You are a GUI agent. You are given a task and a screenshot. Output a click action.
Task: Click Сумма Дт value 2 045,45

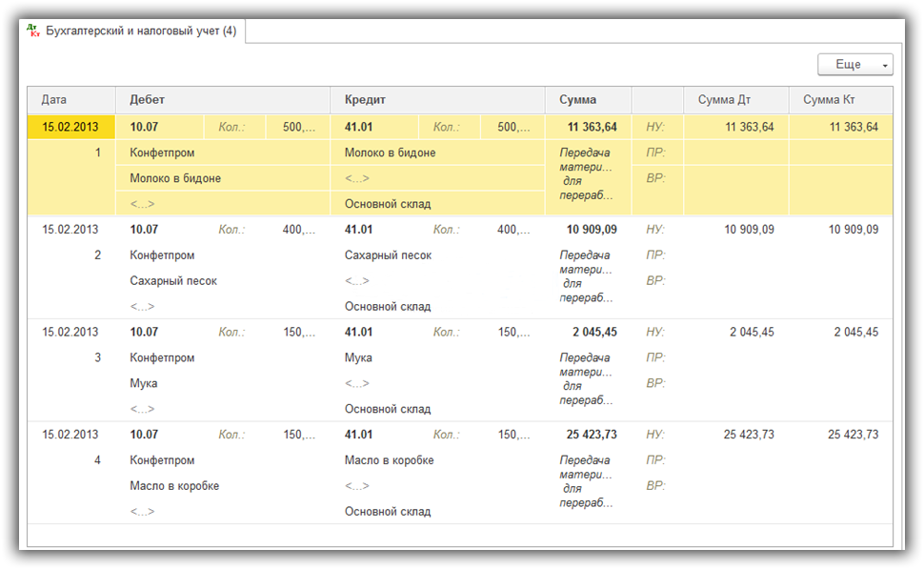click(752, 332)
